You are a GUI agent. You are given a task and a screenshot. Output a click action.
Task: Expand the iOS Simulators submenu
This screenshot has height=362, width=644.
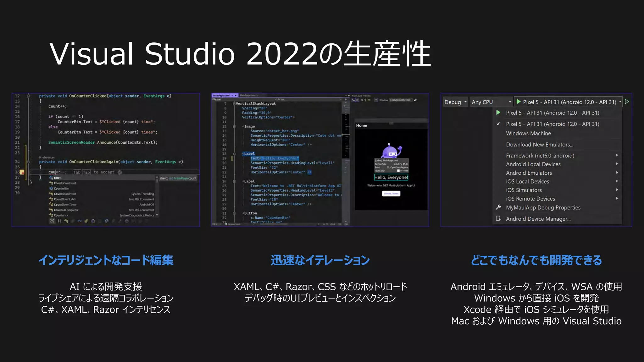click(557, 190)
